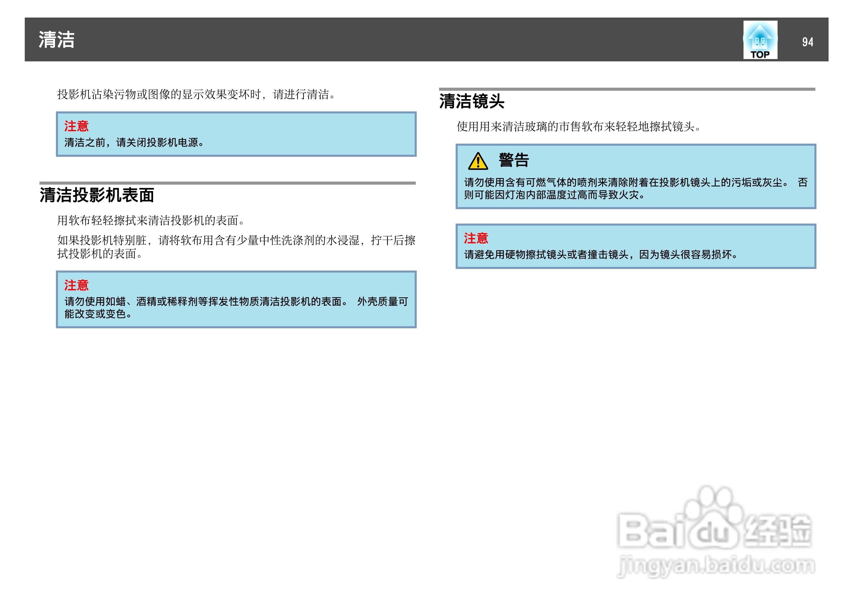This screenshot has width=868, height=614.
Task: Click the 经验 watermark characters
Action: (778, 531)
